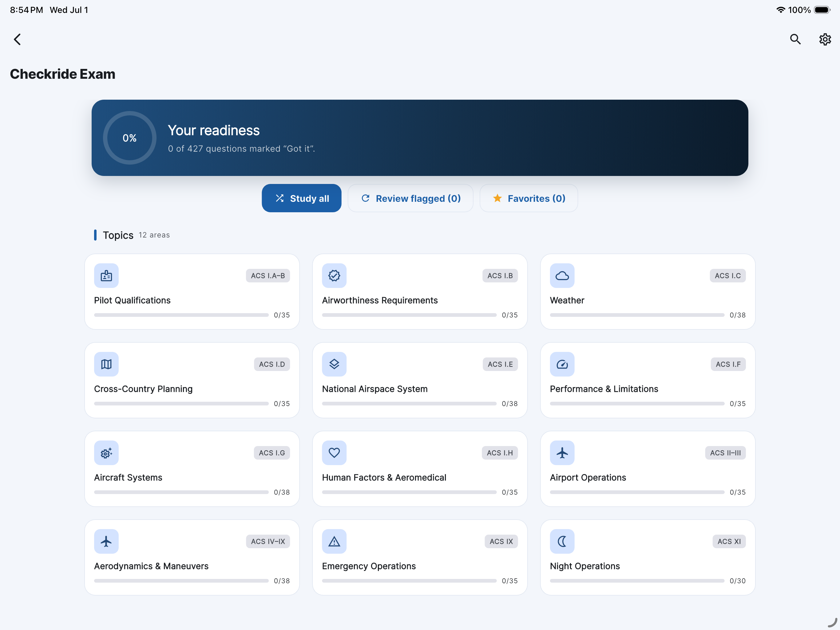Open the Emergency Operations topic
Viewport: 840px width, 630px height.
[420, 557]
